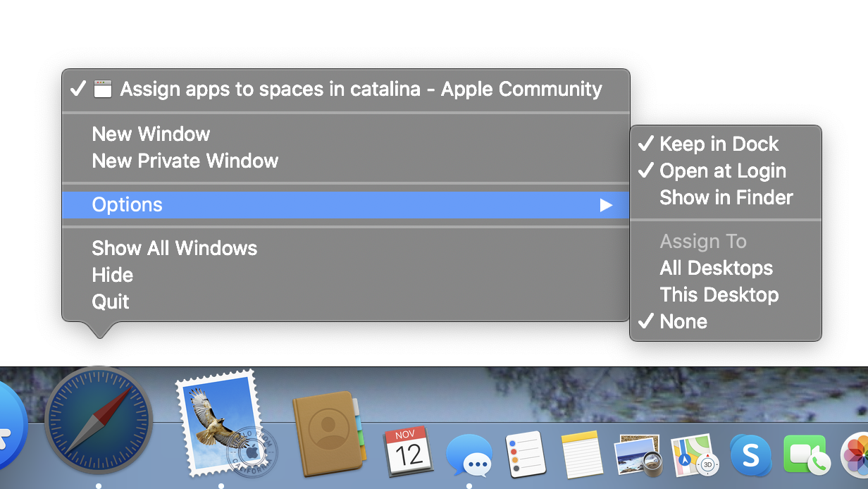Open the Contacts app icon
Viewport: 868px width, 489px height.
click(330, 435)
